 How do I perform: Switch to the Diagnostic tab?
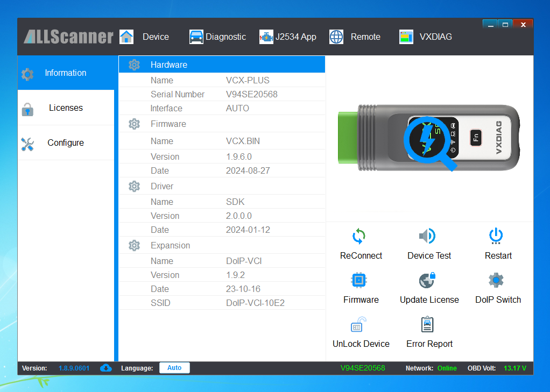218,37
